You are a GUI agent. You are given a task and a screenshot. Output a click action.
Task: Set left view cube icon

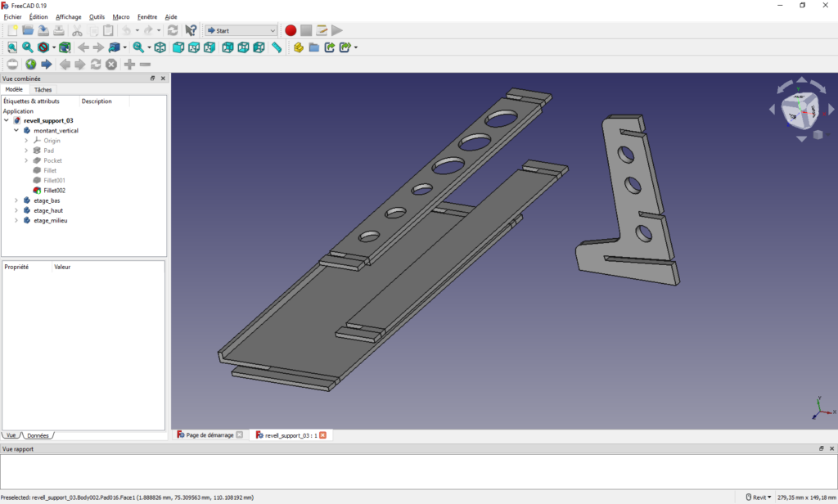pyautogui.click(x=259, y=47)
